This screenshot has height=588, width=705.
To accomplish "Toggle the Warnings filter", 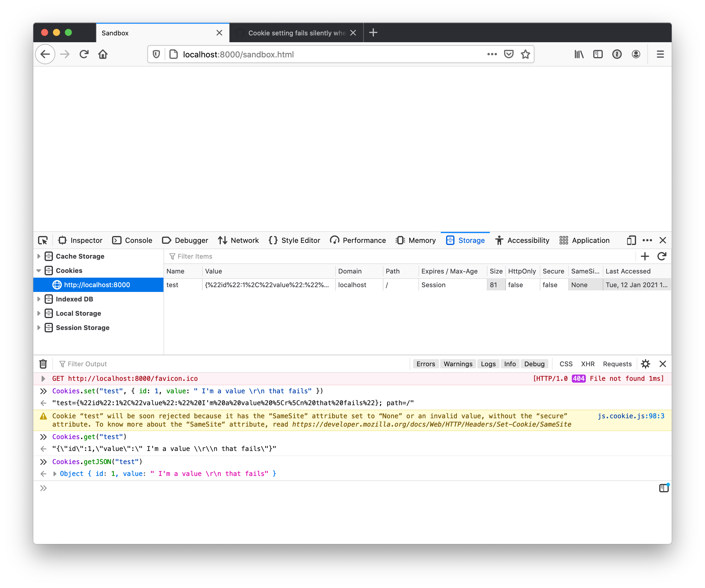I will click(x=458, y=364).
